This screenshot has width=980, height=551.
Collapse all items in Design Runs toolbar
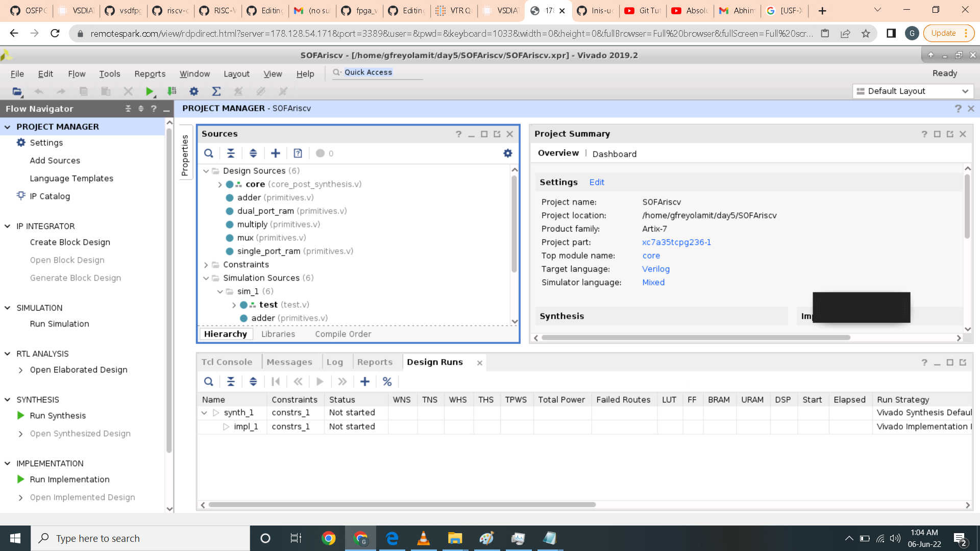tap(231, 381)
